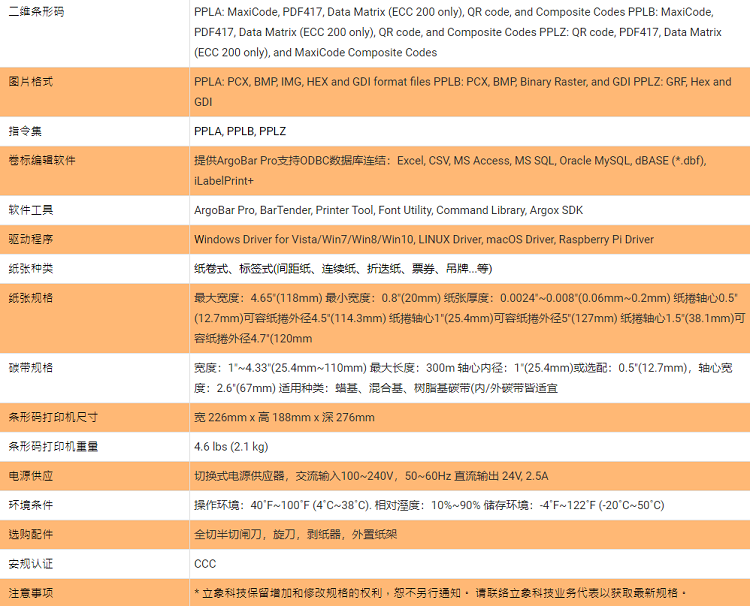Click the 条形码打印机尺寸 label
This screenshot has width=750, height=606.
pos(53,417)
